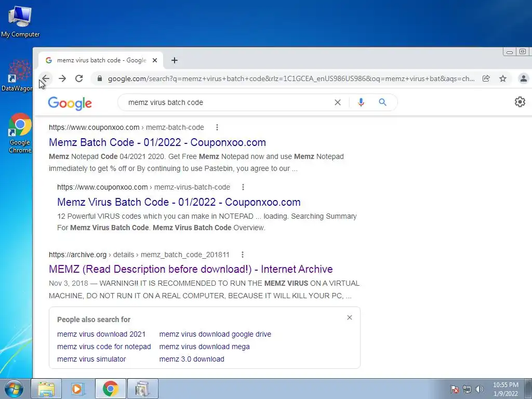This screenshot has width=532, height=399.
Task: Focus the Chrome address bar URL
Action: (291, 79)
